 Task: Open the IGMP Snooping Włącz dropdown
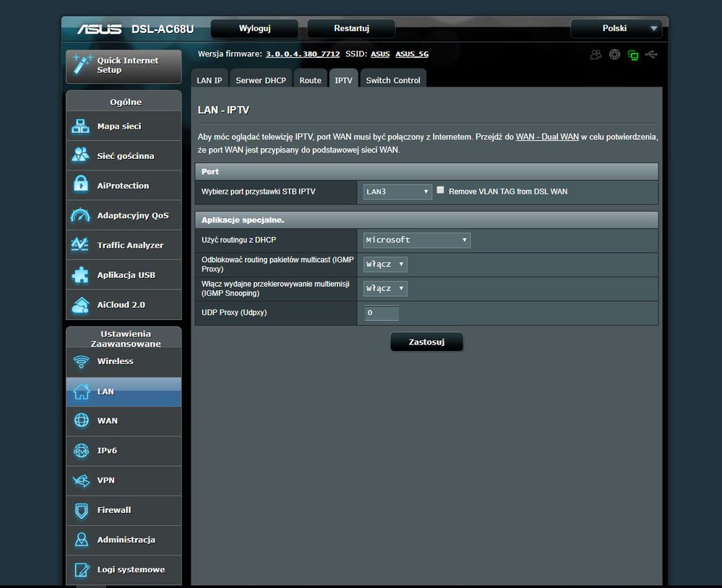385,288
